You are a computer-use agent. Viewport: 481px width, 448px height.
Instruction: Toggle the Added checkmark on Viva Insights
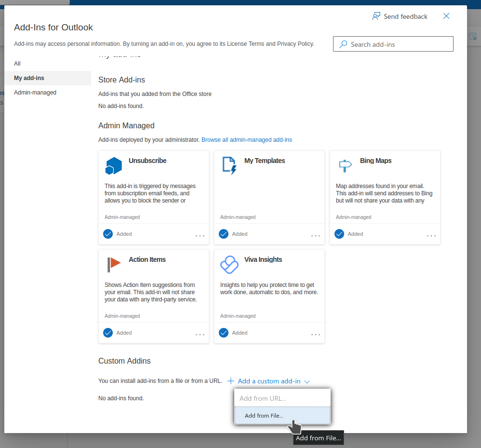[x=223, y=332]
